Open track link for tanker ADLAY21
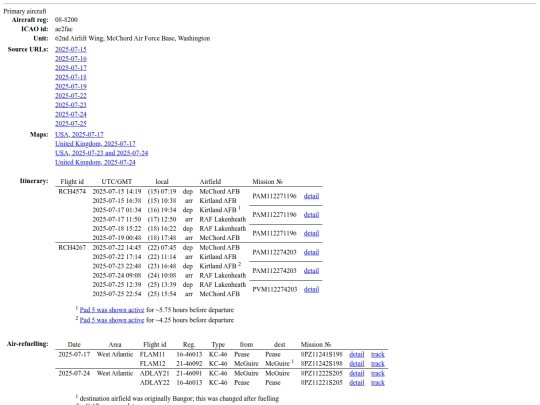The width and height of the screenshot is (540, 405). click(x=377, y=373)
